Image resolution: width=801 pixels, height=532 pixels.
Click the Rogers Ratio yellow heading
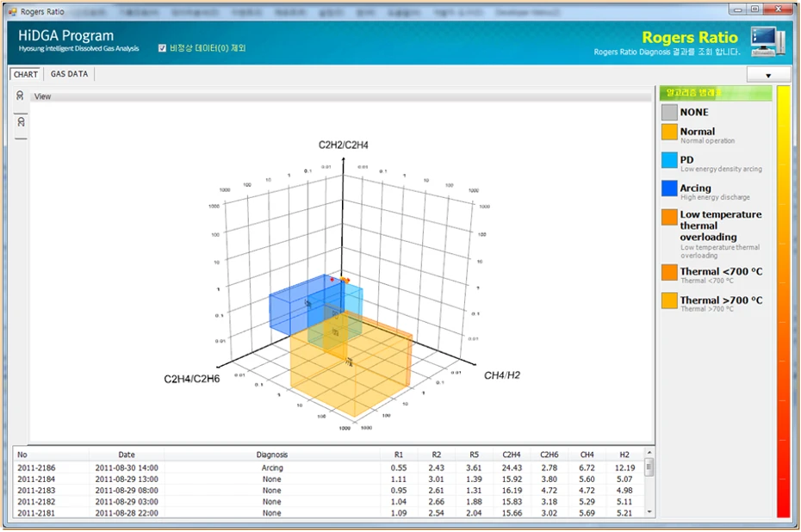pos(690,37)
